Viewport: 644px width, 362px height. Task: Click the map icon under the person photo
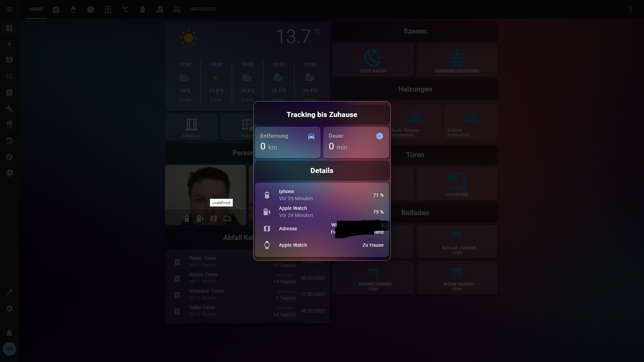pyautogui.click(x=214, y=219)
